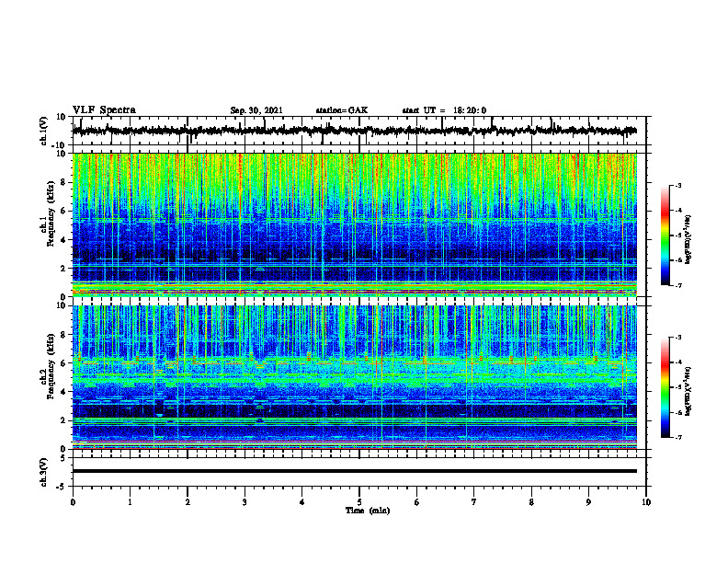Click the ch.1 voltage waveform trace
Viewport: 728px width, 563px height.
click(354, 131)
